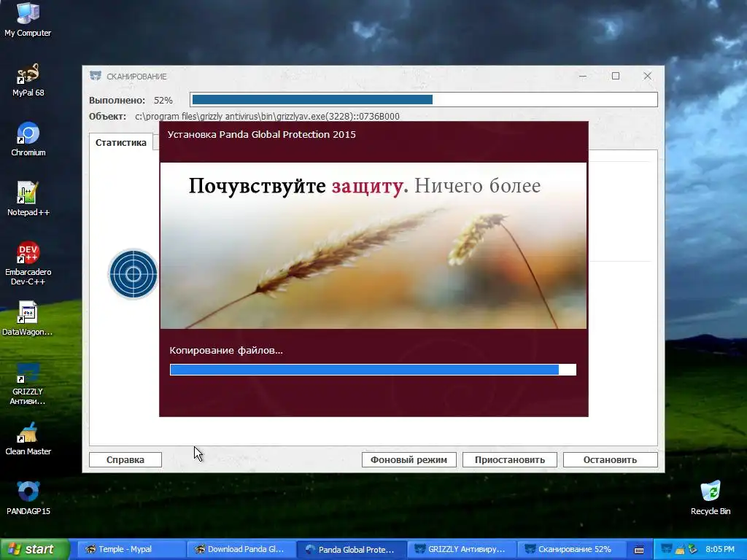Click the Clean Master broom tray icon
The width and height of the screenshot is (747, 560).
(680, 549)
